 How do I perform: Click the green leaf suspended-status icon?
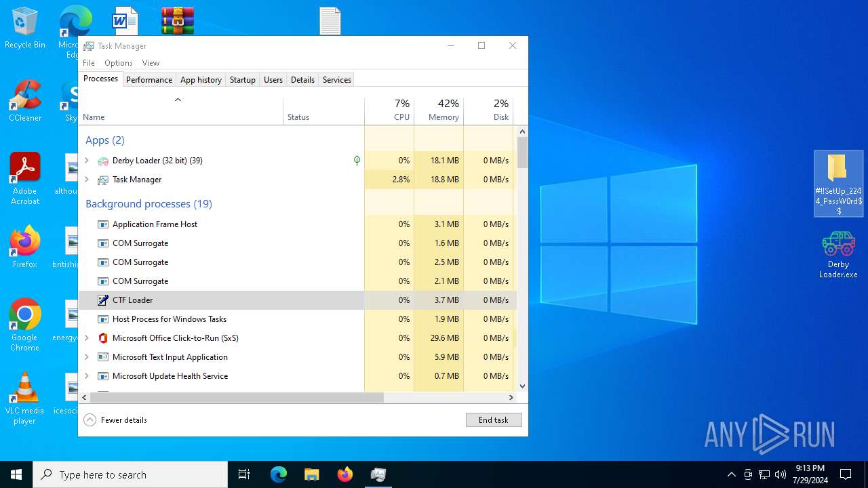(357, 161)
